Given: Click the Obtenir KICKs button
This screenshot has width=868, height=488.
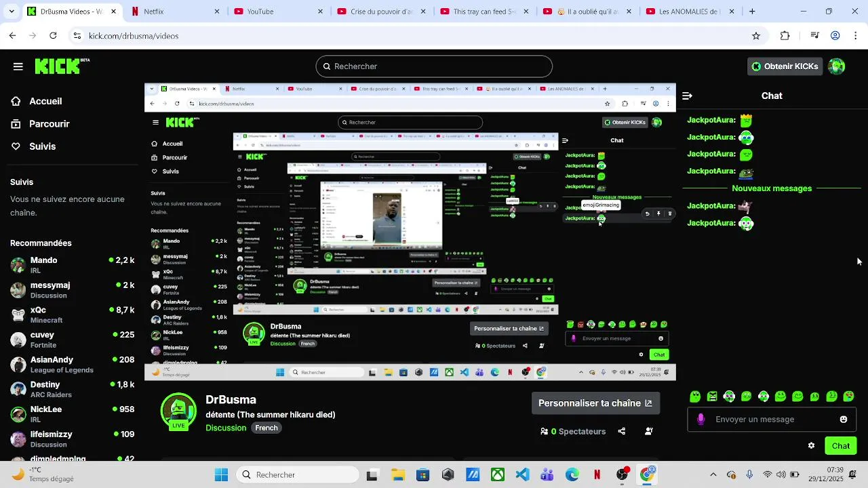Looking at the screenshot, I should [785, 66].
